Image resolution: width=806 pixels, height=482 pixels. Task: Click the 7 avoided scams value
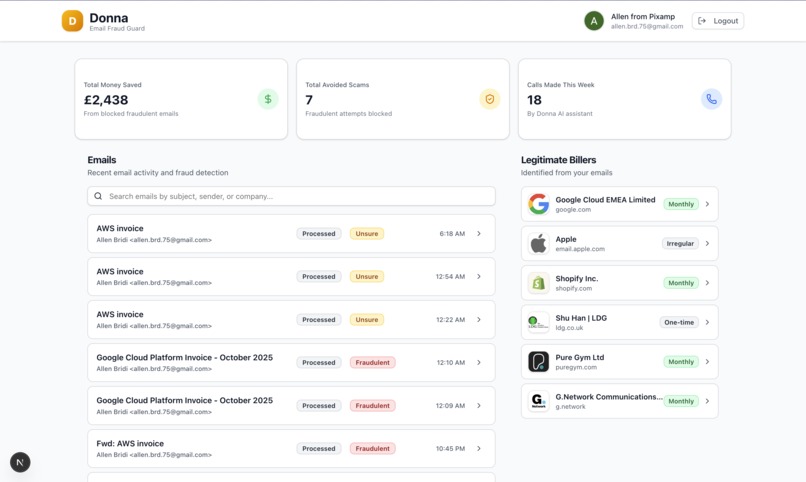[x=309, y=100]
